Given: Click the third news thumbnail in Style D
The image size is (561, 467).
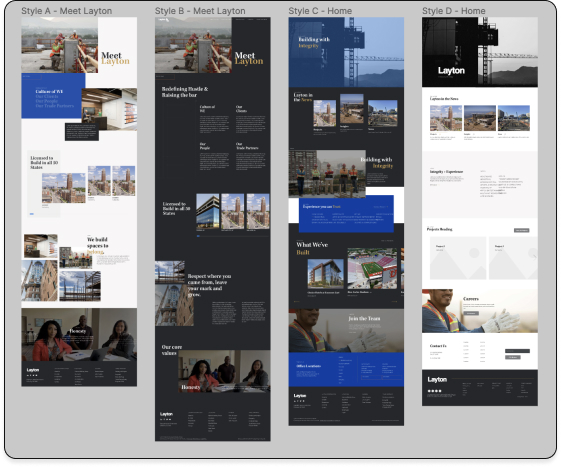Looking at the screenshot, I should click(514, 118).
